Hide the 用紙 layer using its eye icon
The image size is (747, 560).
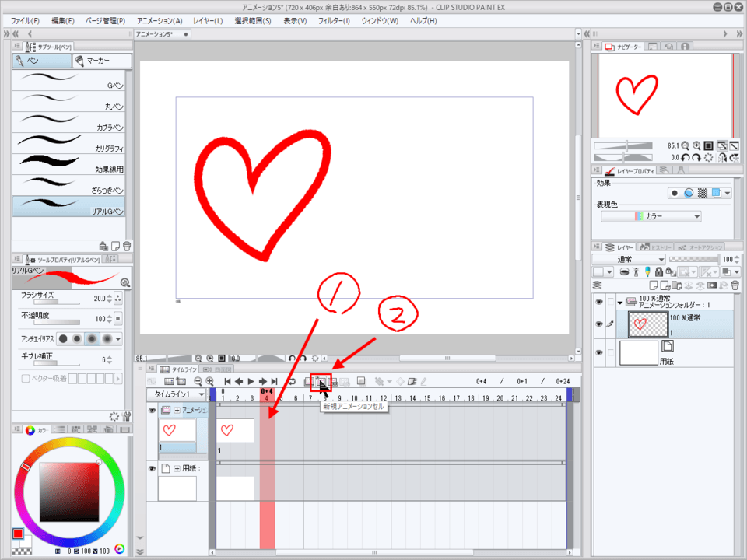point(598,352)
